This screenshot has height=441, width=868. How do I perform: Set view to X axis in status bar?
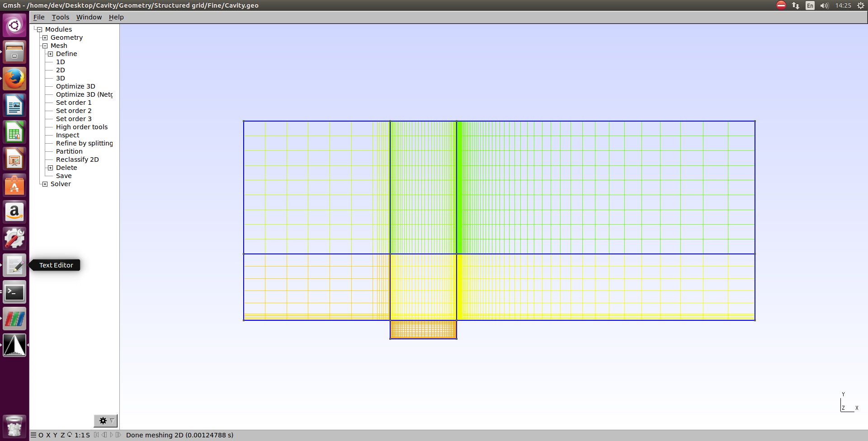tap(48, 435)
